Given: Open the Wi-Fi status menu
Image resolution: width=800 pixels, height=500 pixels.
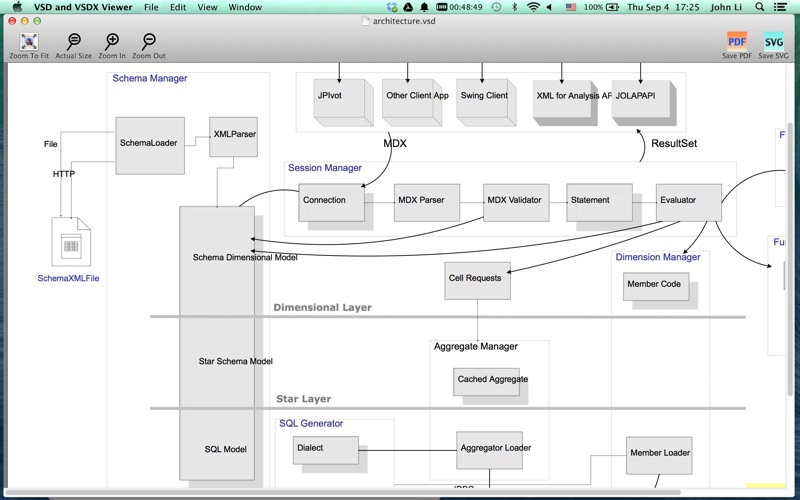Looking at the screenshot, I should (533, 7).
